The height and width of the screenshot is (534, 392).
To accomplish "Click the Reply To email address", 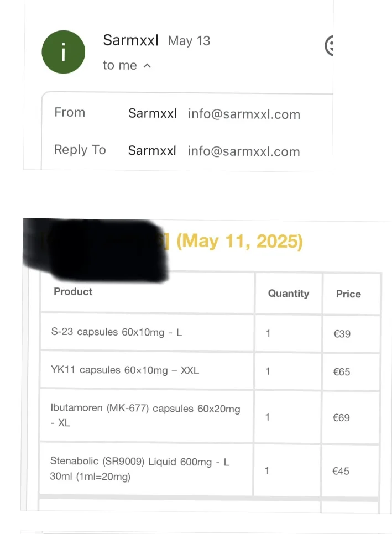I will coord(244,151).
